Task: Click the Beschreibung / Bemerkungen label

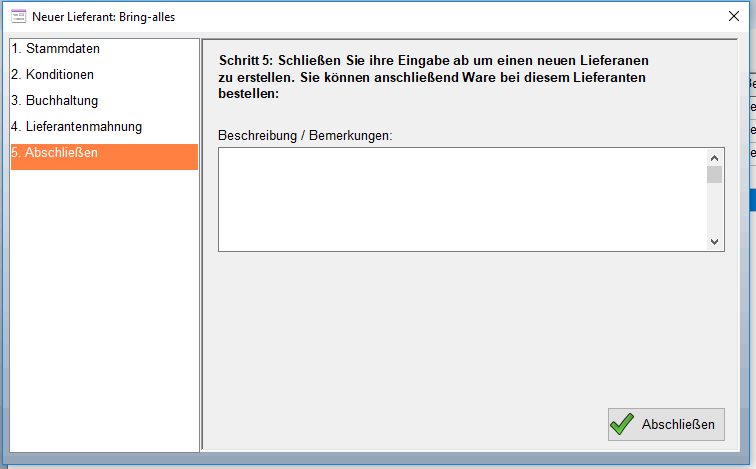Action: click(x=305, y=135)
